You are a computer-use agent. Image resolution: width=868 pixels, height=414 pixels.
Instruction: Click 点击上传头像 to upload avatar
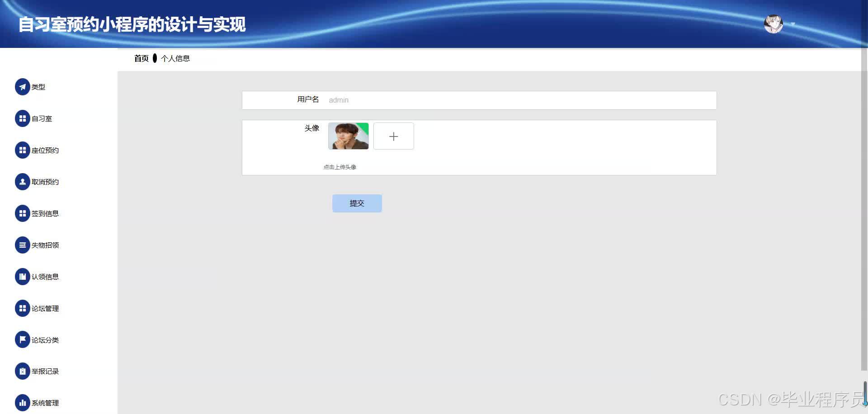pos(340,167)
